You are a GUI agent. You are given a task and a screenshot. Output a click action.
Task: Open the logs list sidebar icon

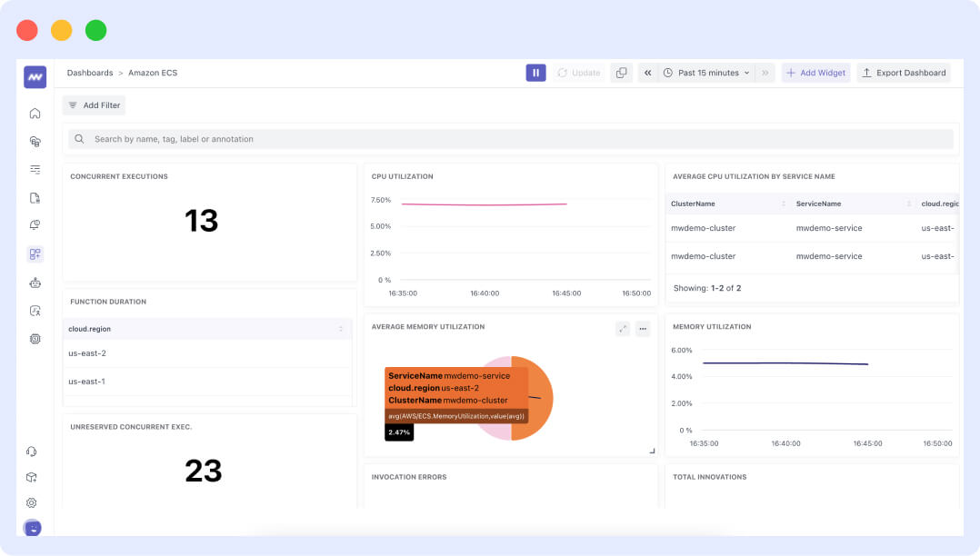[x=35, y=169]
